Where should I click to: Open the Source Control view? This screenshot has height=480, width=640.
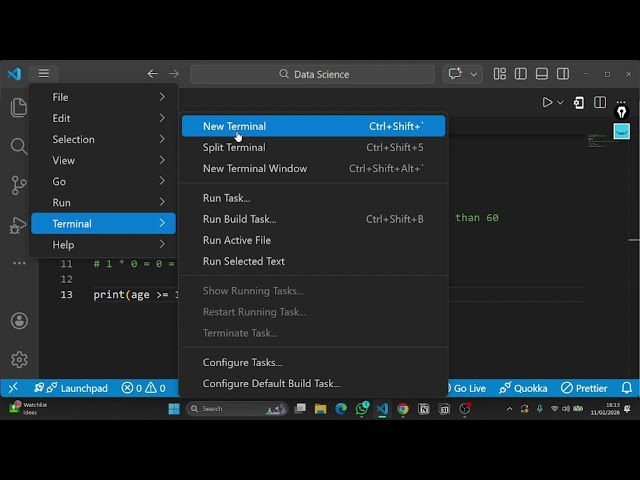click(x=19, y=185)
